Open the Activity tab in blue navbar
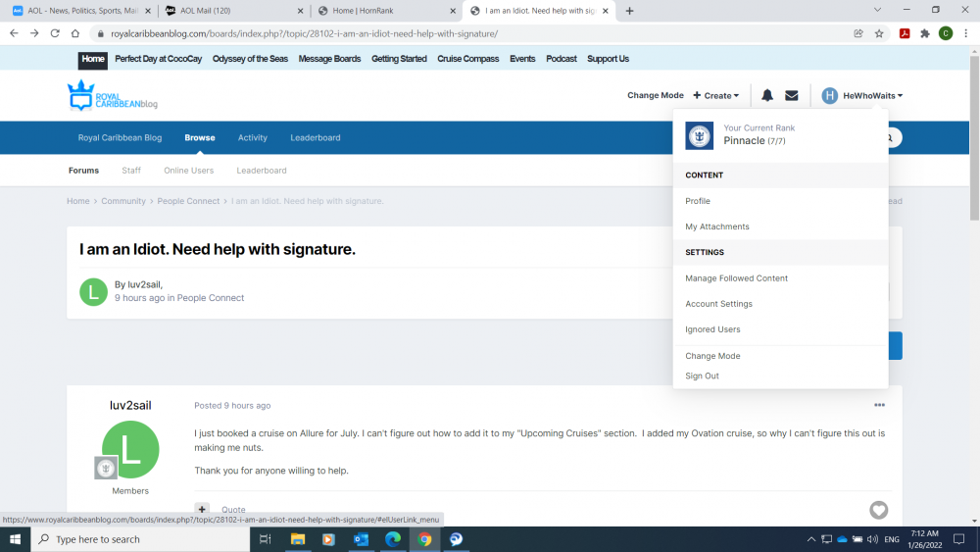Viewport: 980px width, 552px height. click(253, 137)
